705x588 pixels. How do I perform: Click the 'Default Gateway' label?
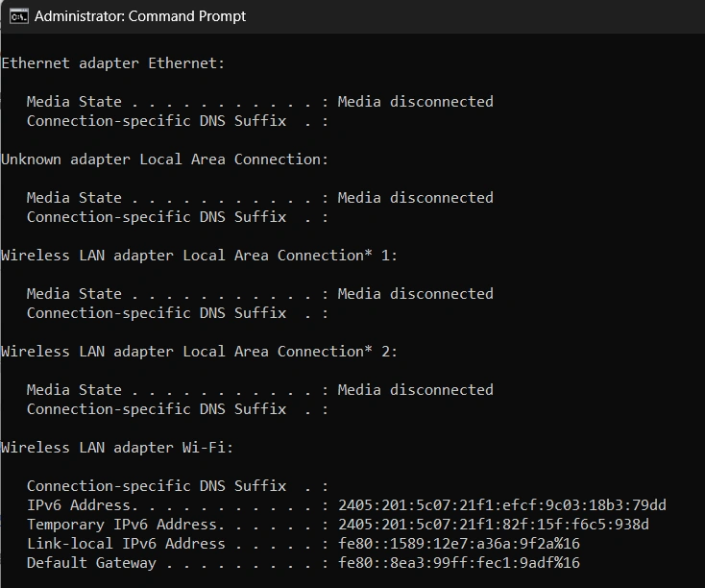tap(91, 563)
